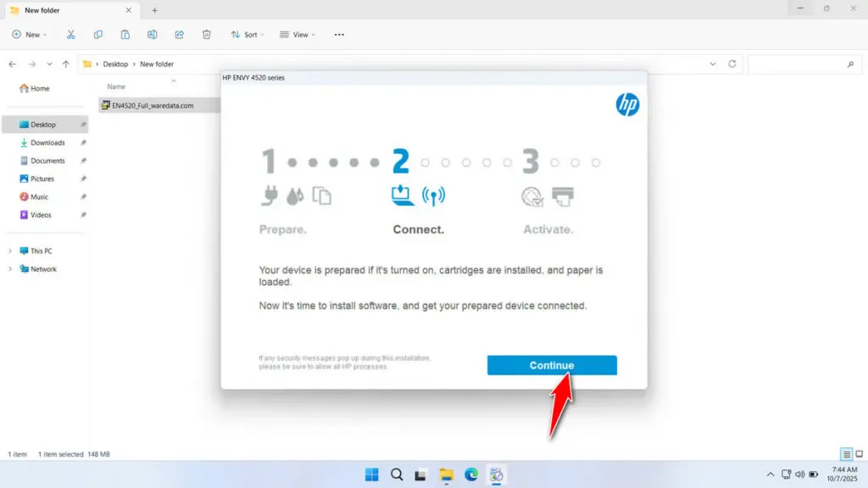Open Windows Start menu on taskbar
Viewport: 868px width, 488px height.
371,474
